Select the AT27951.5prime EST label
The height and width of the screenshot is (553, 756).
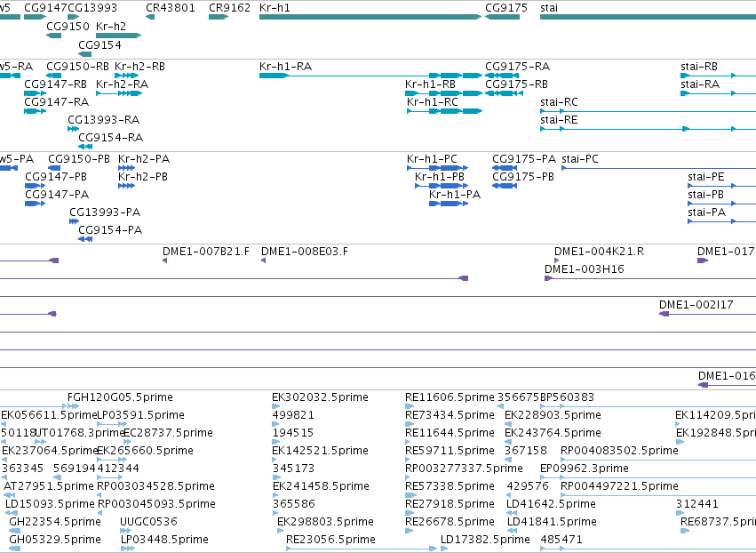[x=48, y=486]
